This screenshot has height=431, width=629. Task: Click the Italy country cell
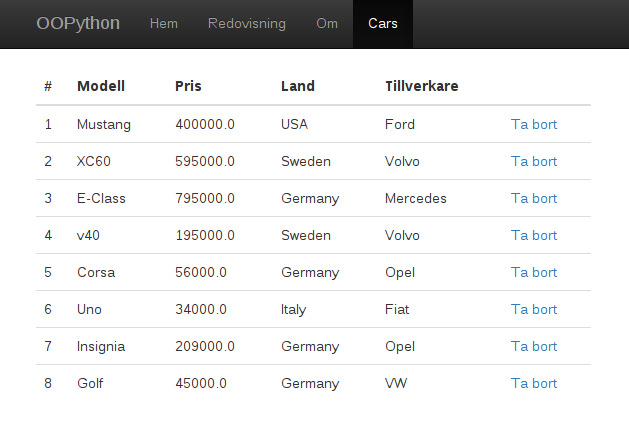pyautogui.click(x=294, y=309)
